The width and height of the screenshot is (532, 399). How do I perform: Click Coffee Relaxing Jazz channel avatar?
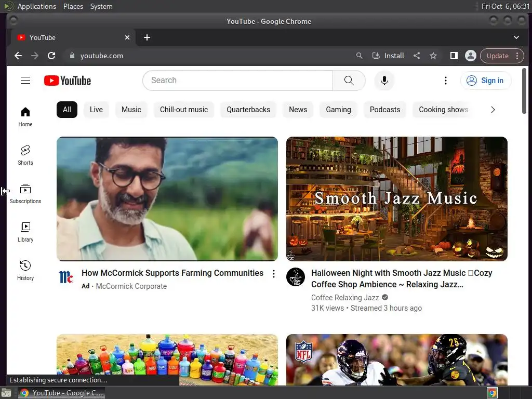click(296, 277)
